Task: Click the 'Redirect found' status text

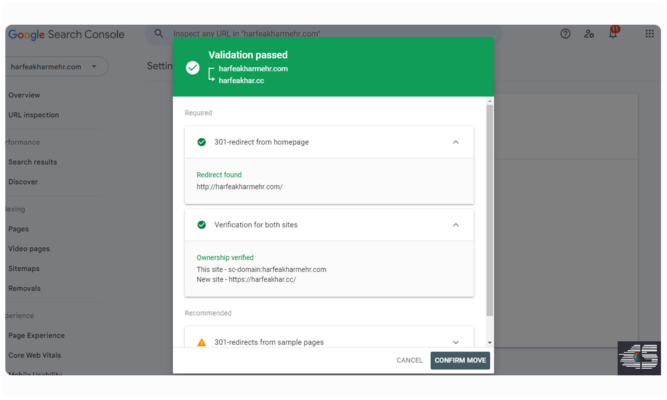Action: 219,174
